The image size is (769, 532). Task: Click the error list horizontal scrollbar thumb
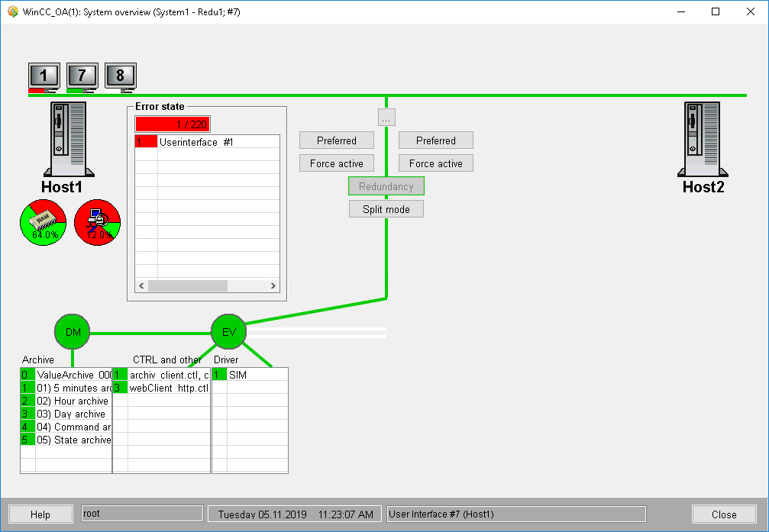(188, 285)
